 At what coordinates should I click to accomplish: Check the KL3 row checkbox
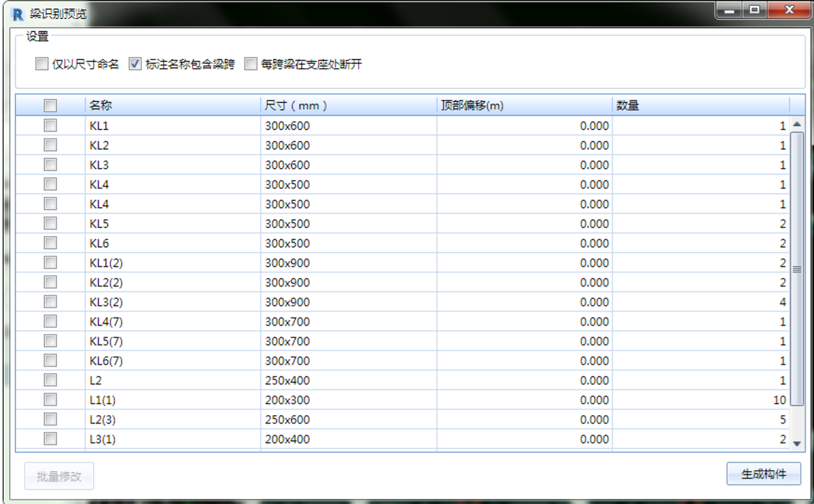50,165
